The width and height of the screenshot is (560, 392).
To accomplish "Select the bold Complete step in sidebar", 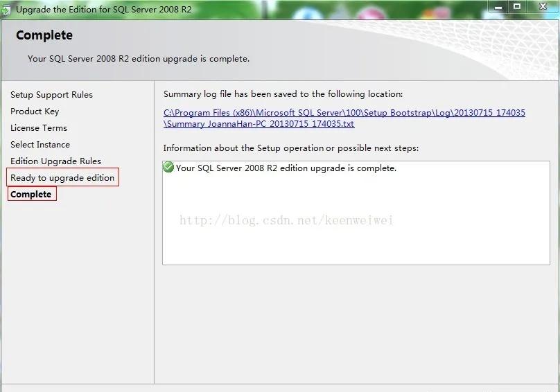I will click(31, 194).
